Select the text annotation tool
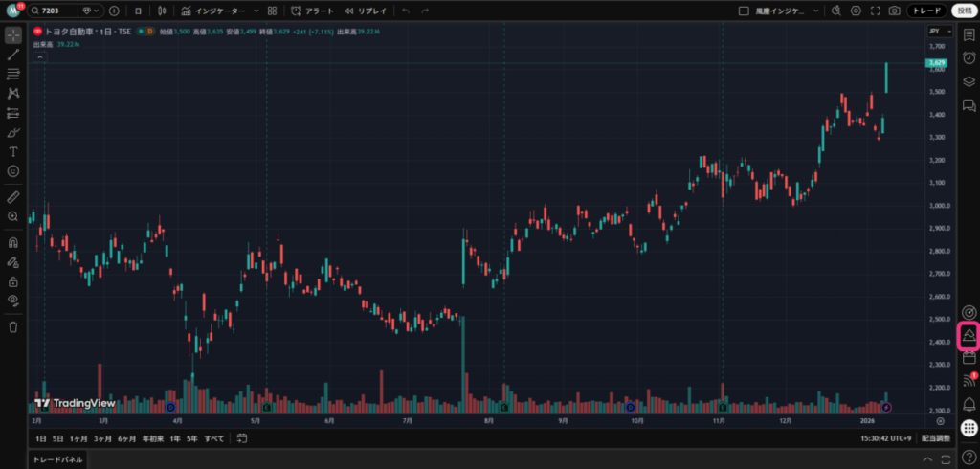This screenshot has height=469, width=980. coord(13,151)
